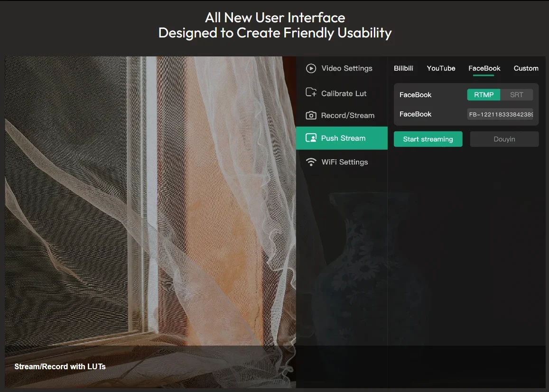The image size is (549, 392).
Task: Switch to the Custom tab
Action: click(x=526, y=68)
